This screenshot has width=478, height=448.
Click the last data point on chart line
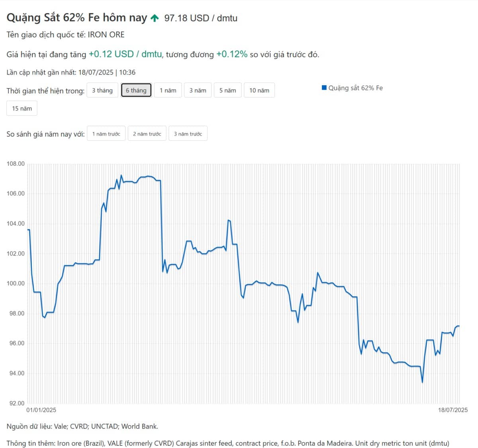coord(459,326)
